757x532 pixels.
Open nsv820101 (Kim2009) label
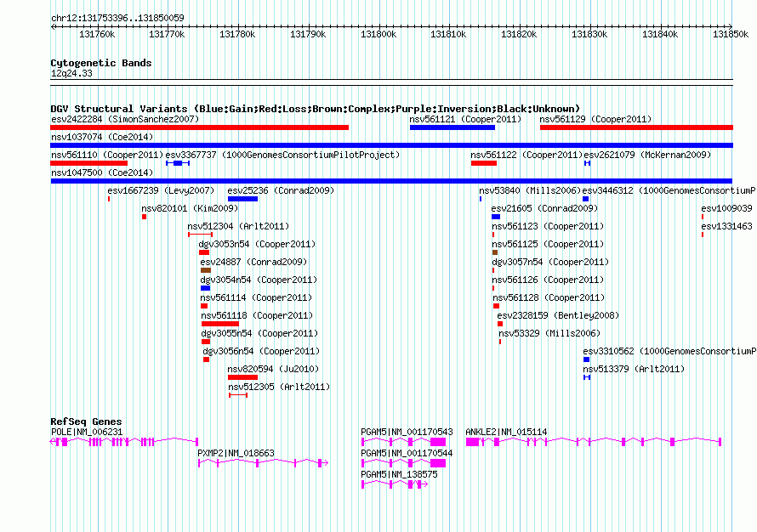point(190,208)
